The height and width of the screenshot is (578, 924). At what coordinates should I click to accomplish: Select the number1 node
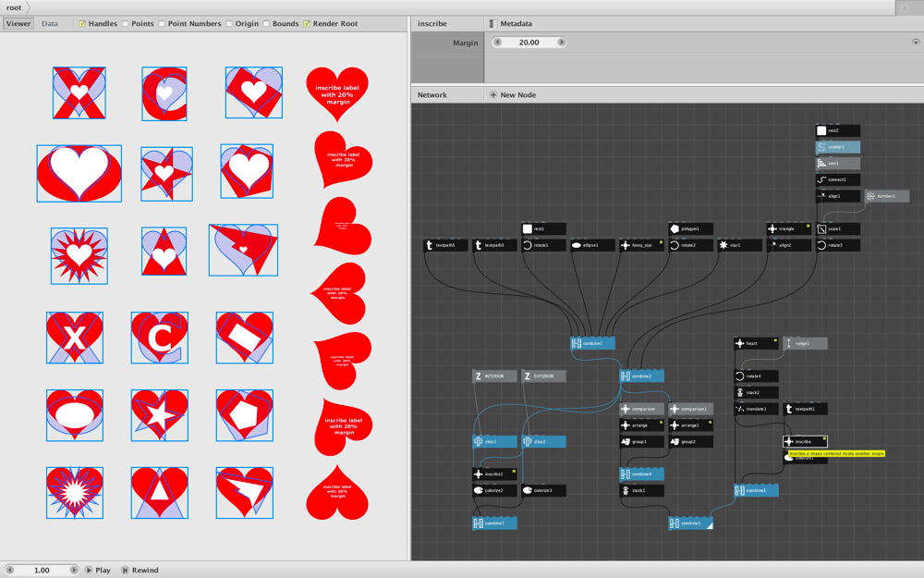(887, 196)
